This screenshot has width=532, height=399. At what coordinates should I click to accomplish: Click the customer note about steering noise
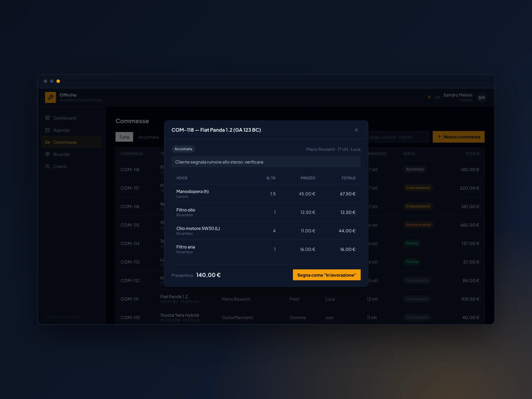[266, 162]
